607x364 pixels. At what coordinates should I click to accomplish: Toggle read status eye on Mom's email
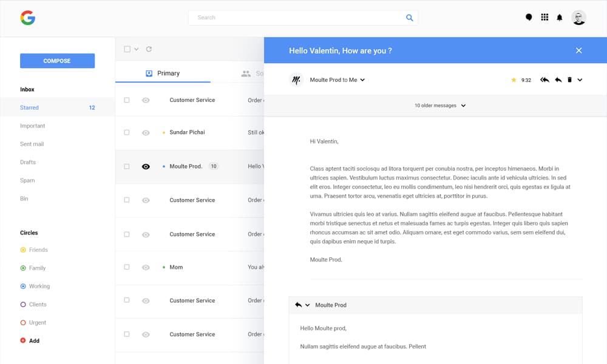click(144, 267)
